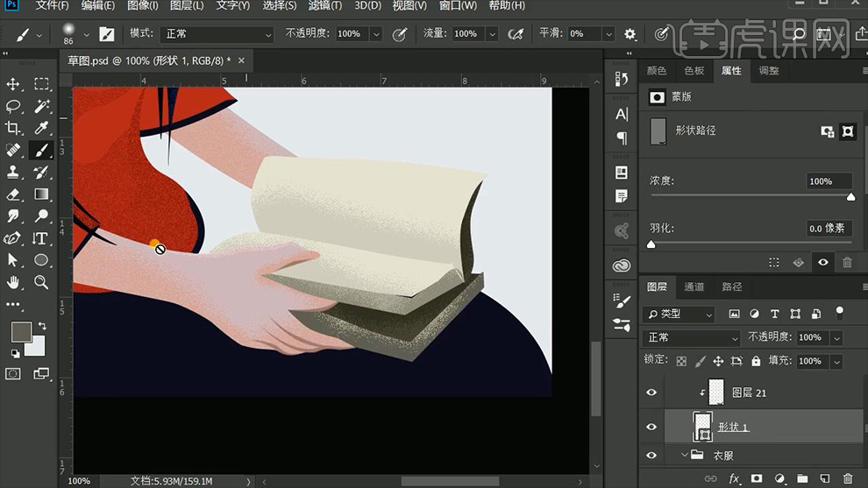Toggle visibility of 图层 21 layer
The width and height of the screenshot is (868, 488).
coord(651,393)
